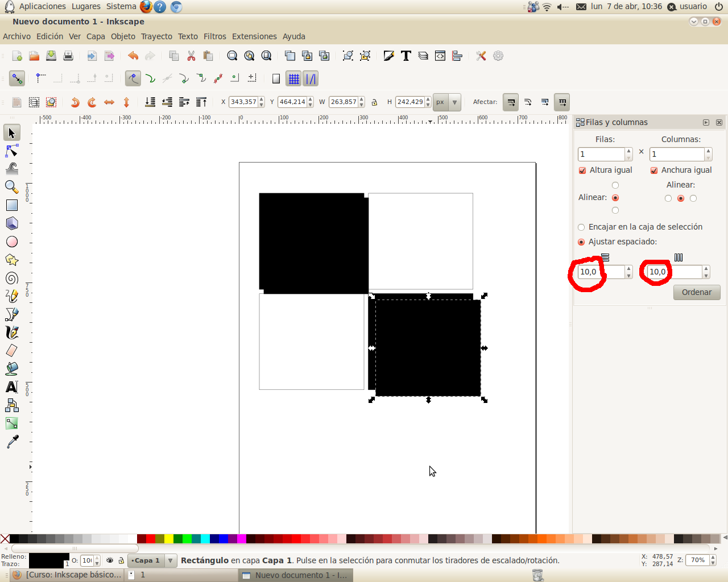Collapse the Filas y columnas panel

click(x=706, y=122)
